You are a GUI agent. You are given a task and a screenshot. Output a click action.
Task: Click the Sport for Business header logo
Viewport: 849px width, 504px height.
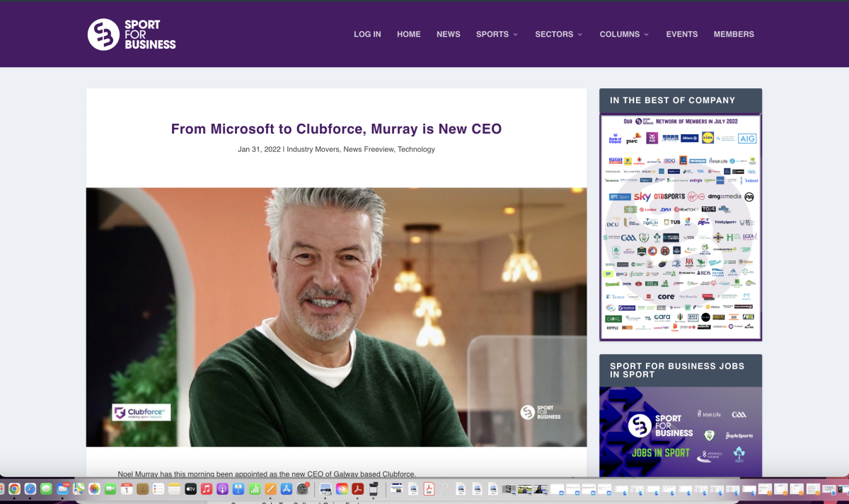coord(132,34)
